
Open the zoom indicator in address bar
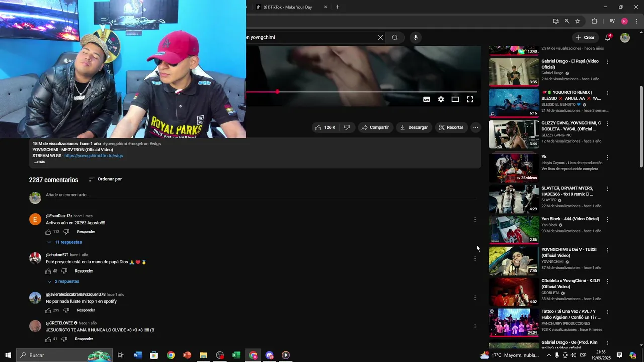[x=567, y=21]
